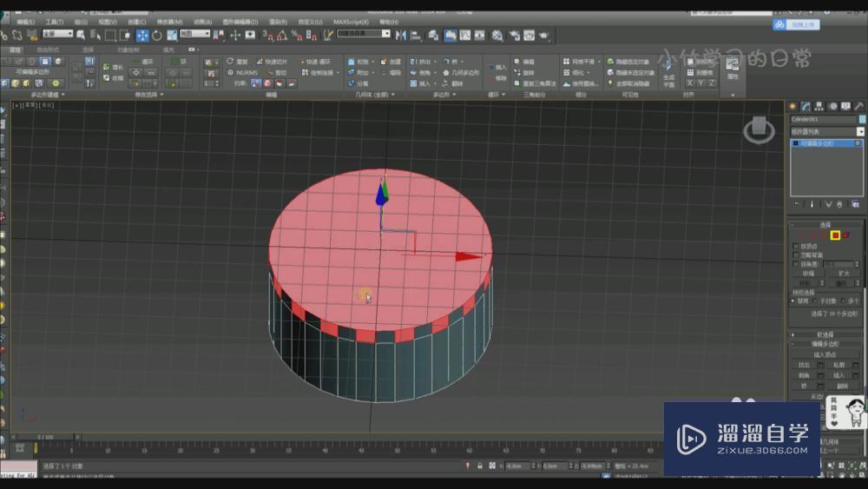Open Render Setup icon

[515, 36]
